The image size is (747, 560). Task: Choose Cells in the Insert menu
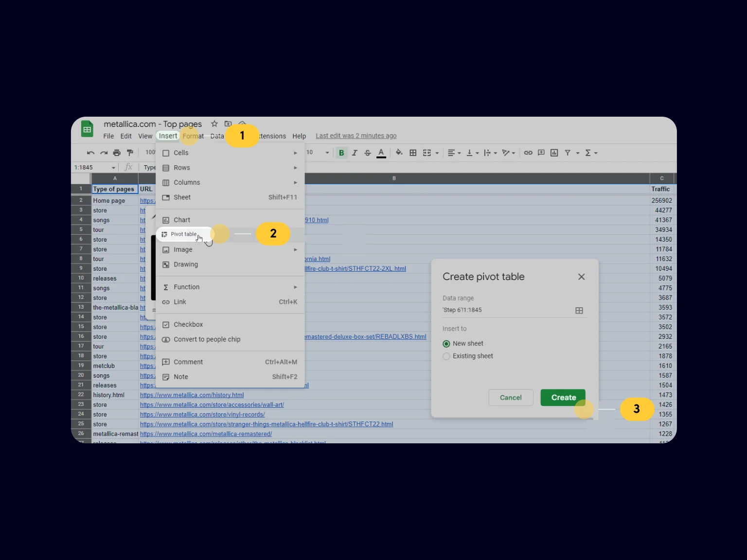[x=230, y=153]
